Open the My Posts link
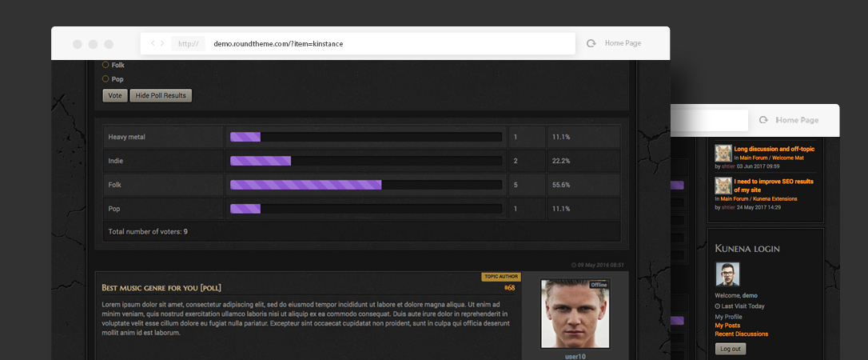The image size is (868, 360). click(727, 326)
